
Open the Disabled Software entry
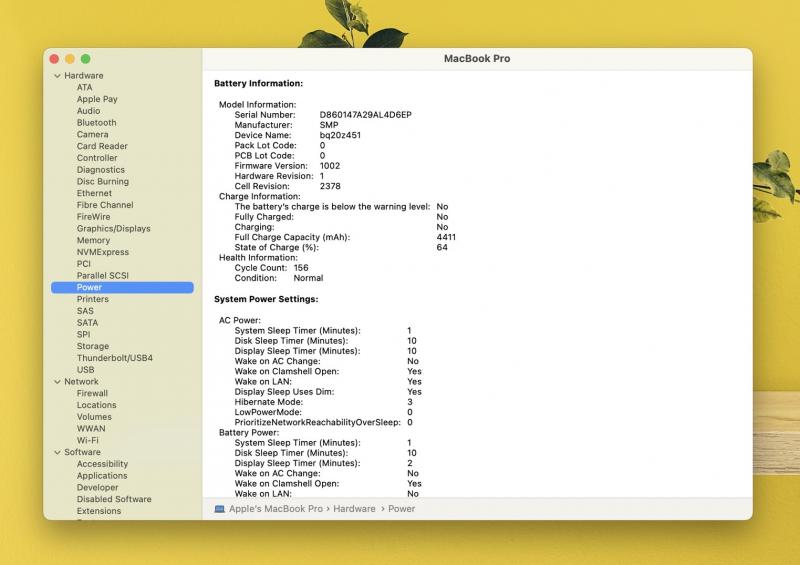(114, 499)
